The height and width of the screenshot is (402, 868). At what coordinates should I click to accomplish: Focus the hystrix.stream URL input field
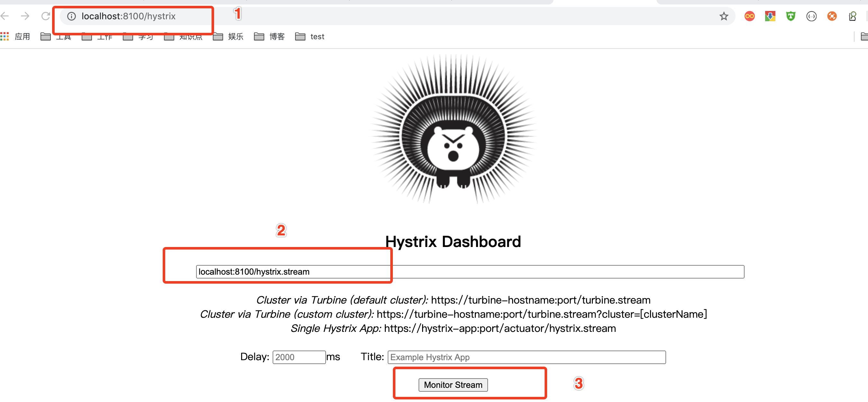click(x=470, y=272)
